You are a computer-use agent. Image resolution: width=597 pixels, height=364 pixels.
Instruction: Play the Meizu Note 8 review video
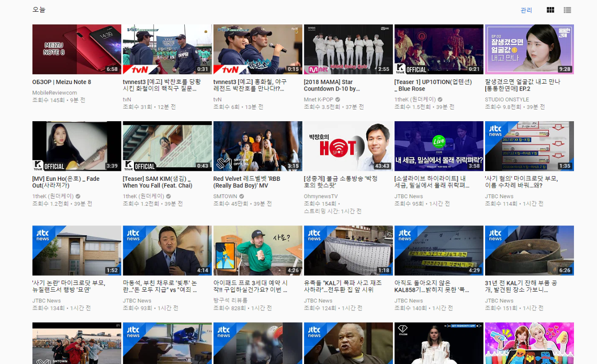click(x=77, y=49)
